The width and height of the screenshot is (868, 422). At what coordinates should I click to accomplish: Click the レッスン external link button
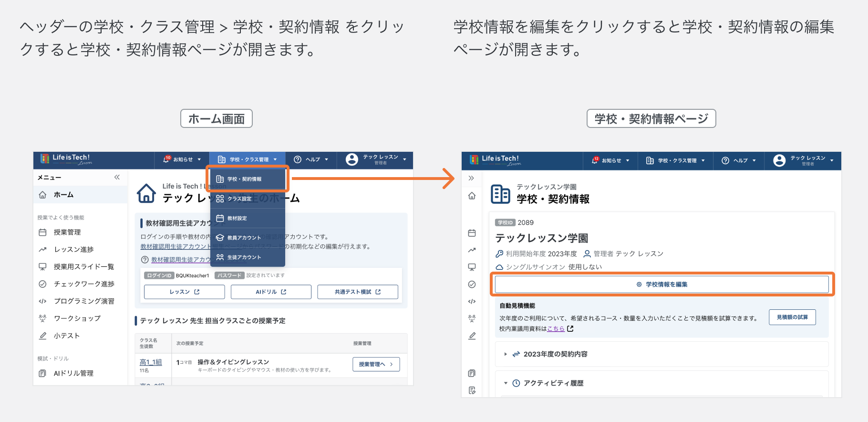coord(185,292)
